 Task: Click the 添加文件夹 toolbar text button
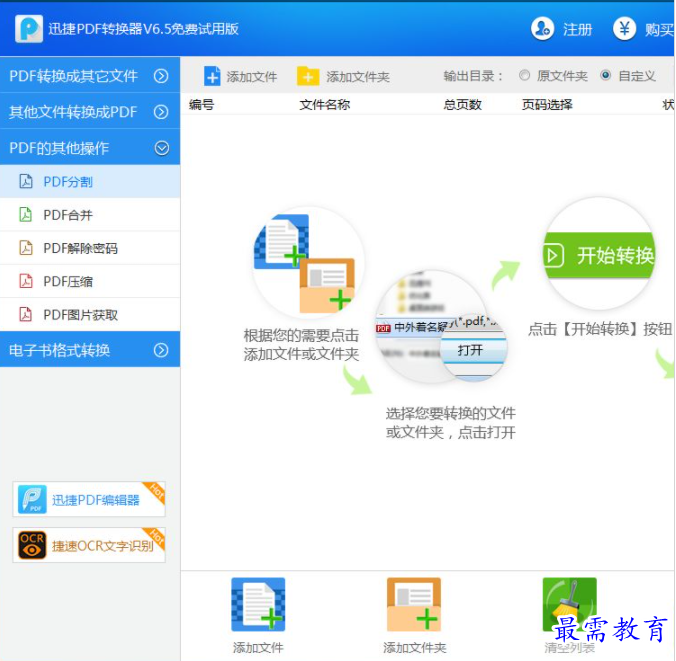358,77
